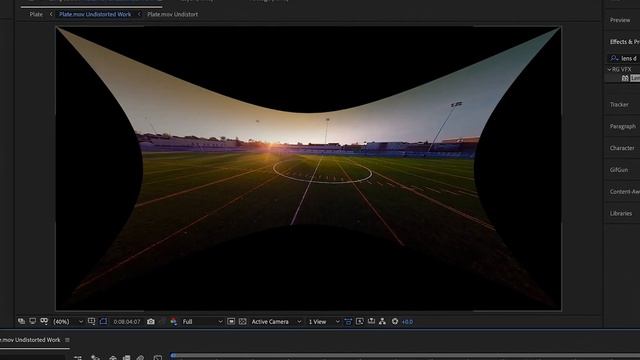Click the current time 0:00:04:07 display
Viewport: 640px width, 360px height.
click(x=127, y=322)
